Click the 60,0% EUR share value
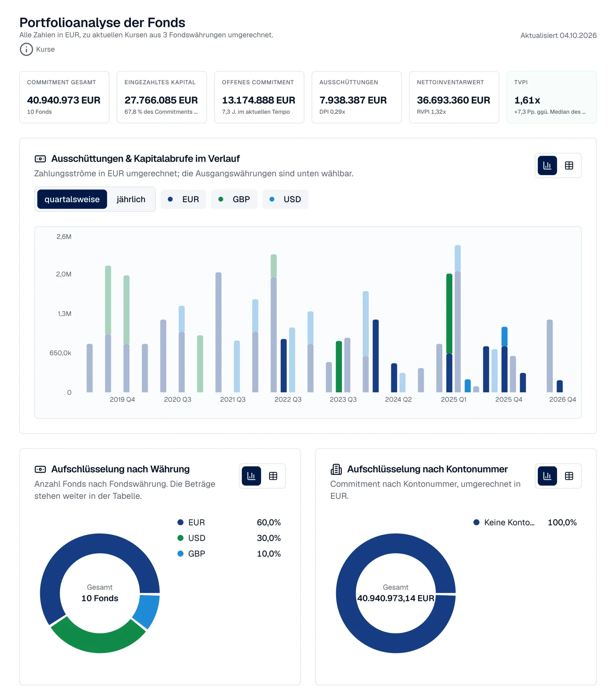 [x=269, y=522]
